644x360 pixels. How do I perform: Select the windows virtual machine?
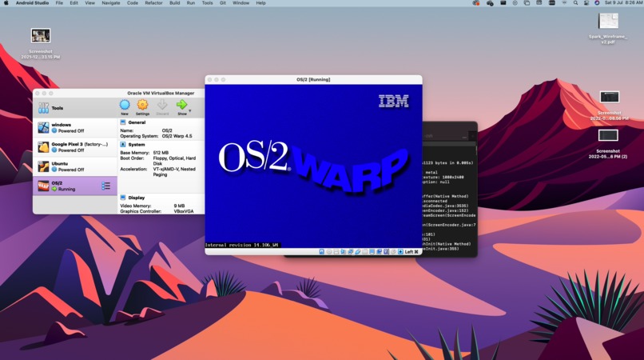(75, 127)
